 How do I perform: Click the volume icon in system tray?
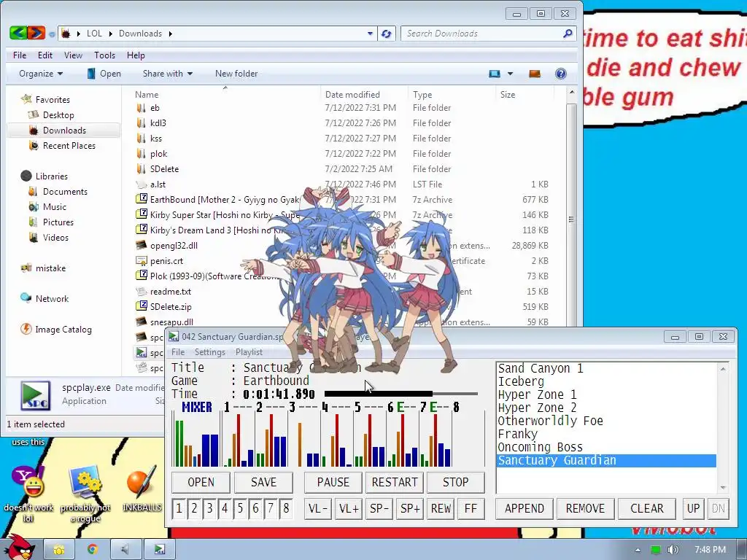[673, 550]
